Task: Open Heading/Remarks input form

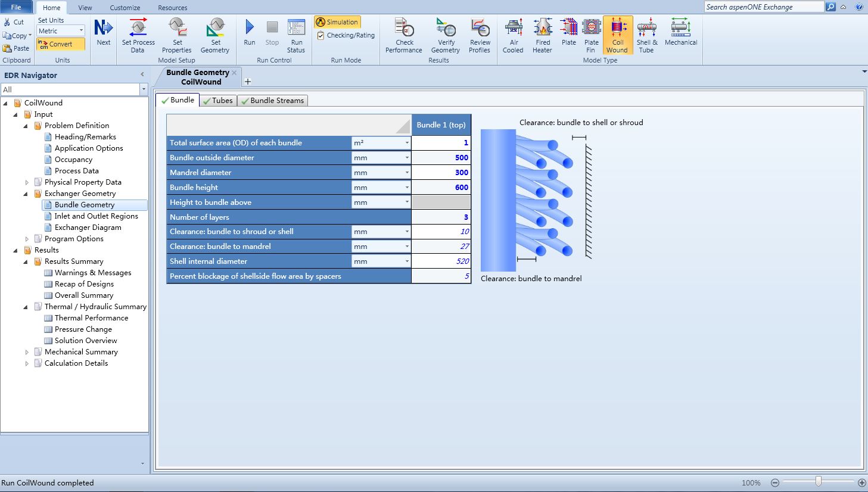Action: coord(85,137)
